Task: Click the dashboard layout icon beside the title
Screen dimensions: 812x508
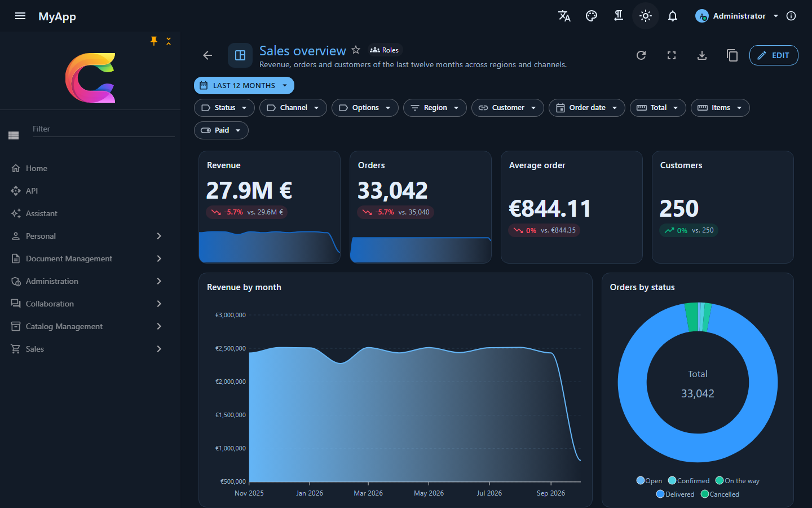Action: (240, 55)
